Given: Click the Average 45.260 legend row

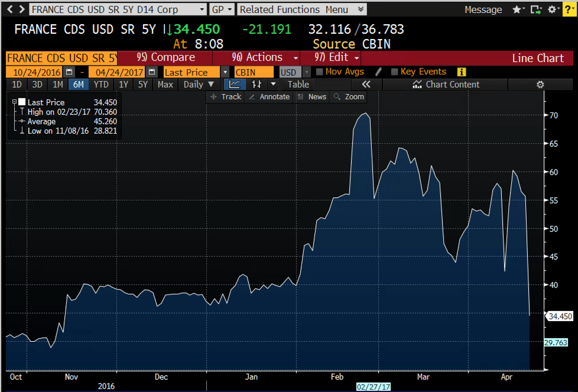Looking at the screenshot, I should pos(68,121).
